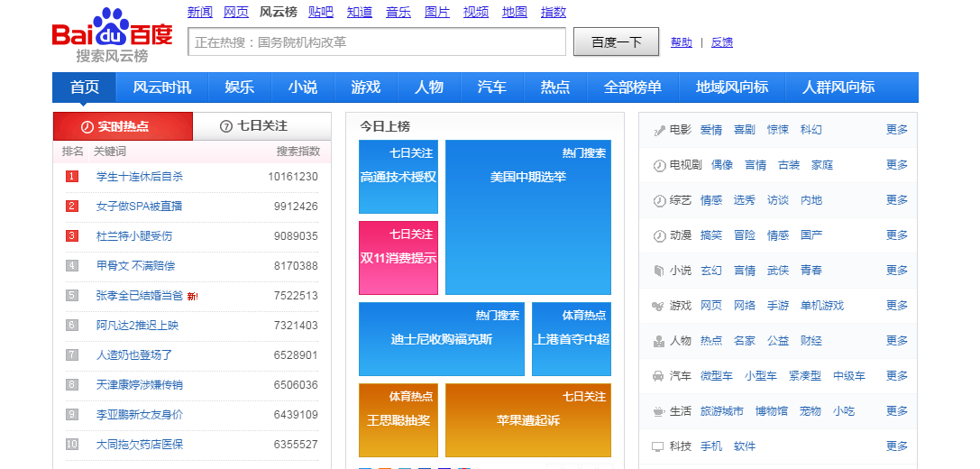Open 娱乐 in the blue navigation bar
Screen dimensions: 980x469
(x=239, y=87)
